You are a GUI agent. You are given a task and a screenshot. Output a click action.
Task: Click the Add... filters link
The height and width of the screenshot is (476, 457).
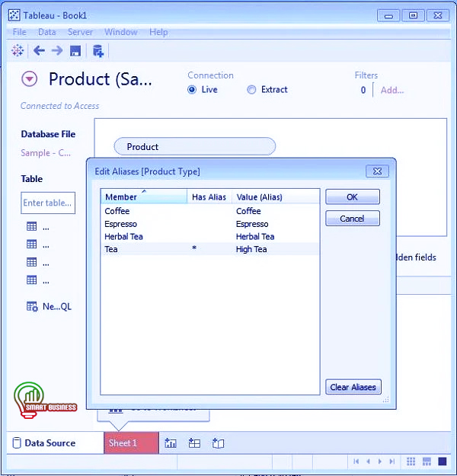[x=392, y=90]
